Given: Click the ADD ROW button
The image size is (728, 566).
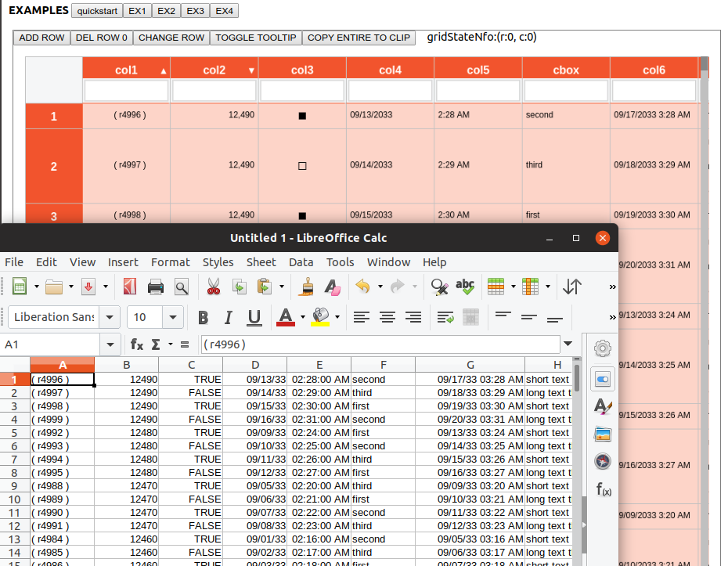Looking at the screenshot, I should pyautogui.click(x=41, y=38).
